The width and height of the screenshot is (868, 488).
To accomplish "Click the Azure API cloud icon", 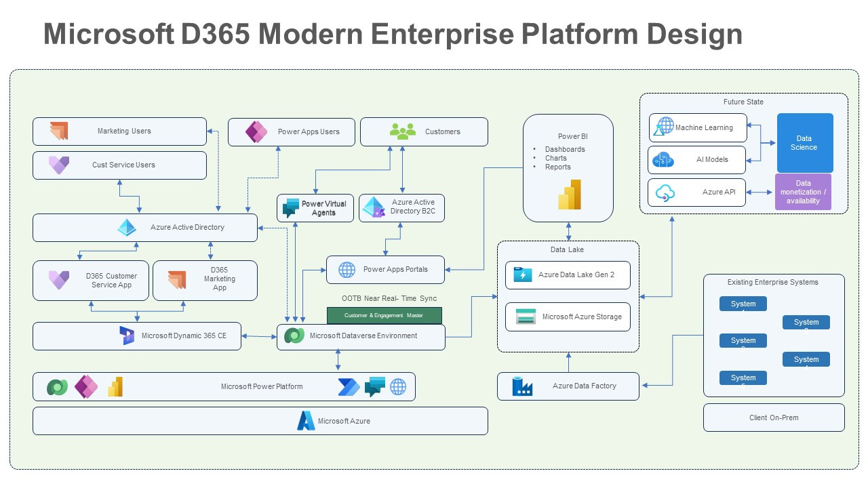I will pyautogui.click(x=665, y=192).
